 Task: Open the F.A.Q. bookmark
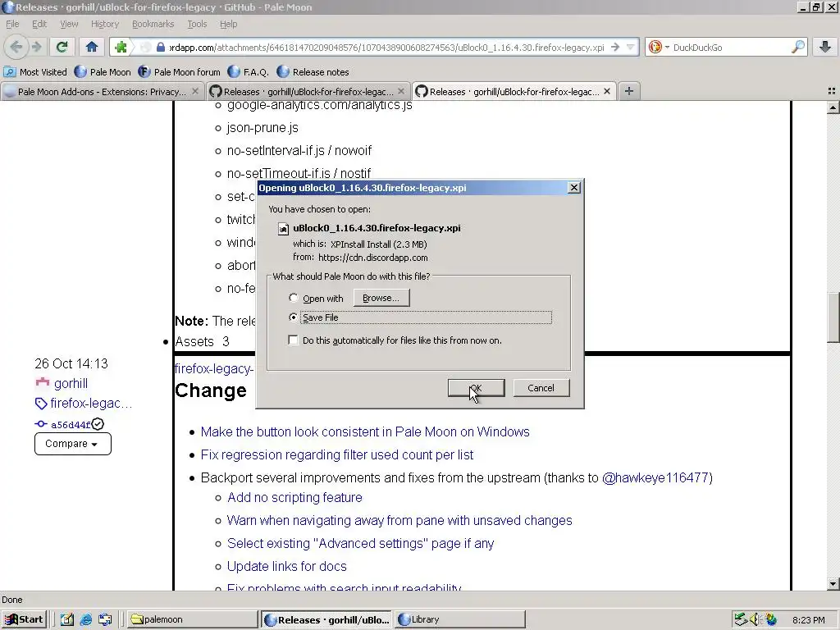tap(249, 72)
